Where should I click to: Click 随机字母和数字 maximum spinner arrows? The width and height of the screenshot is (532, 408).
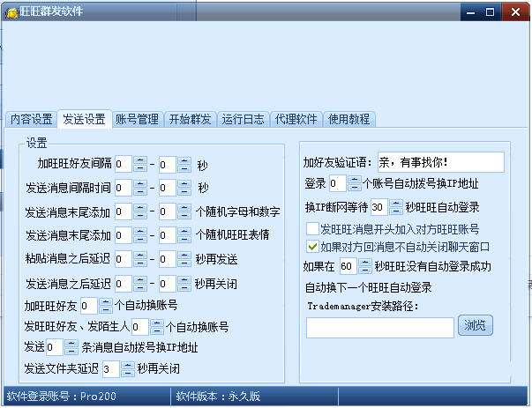pos(184,211)
